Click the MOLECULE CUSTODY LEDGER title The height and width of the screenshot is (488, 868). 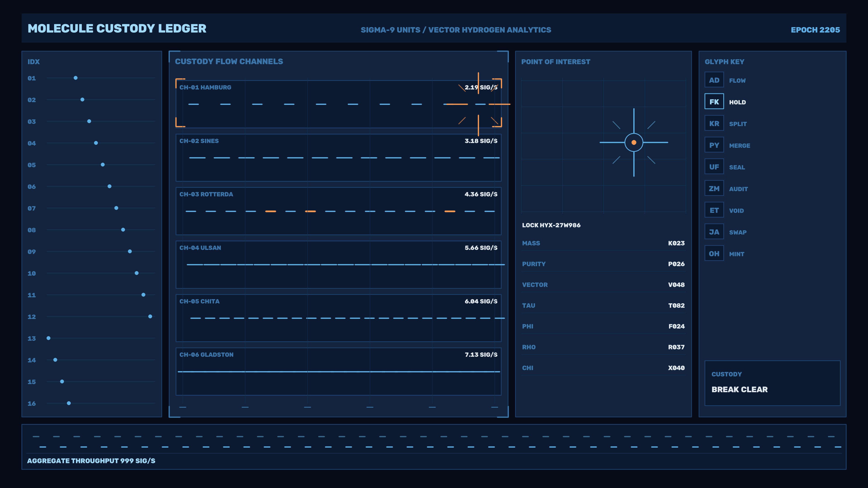point(117,28)
